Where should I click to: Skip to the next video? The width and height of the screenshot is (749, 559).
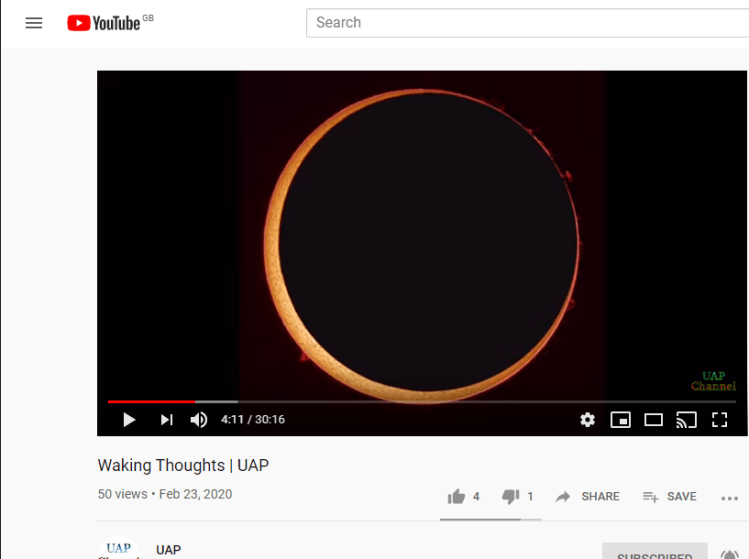166,419
